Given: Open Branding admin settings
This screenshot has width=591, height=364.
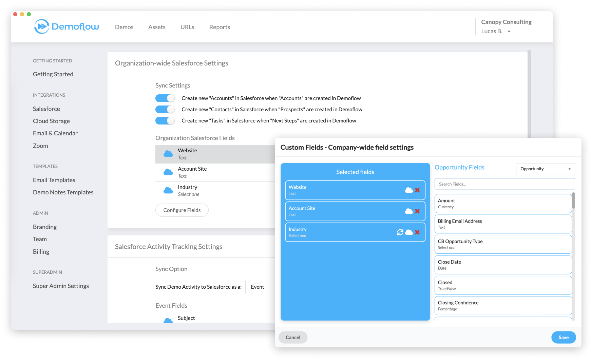Looking at the screenshot, I should (x=45, y=227).
